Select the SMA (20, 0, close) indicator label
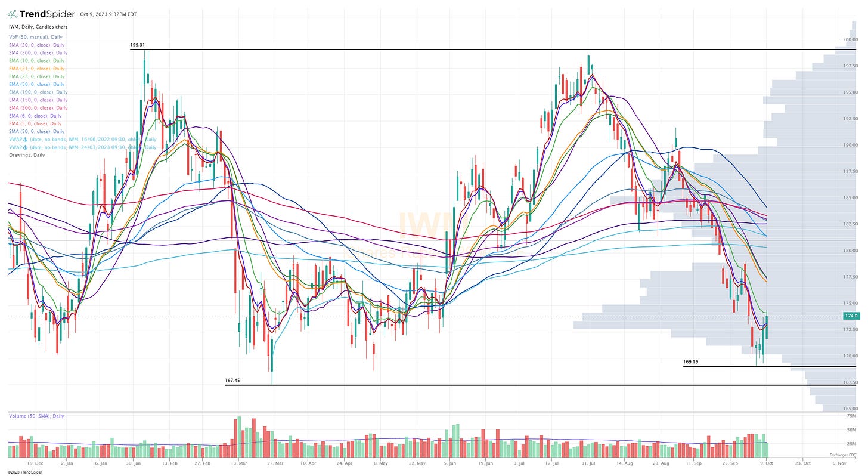Screen dimensions: 868x476 click(36, 45)
